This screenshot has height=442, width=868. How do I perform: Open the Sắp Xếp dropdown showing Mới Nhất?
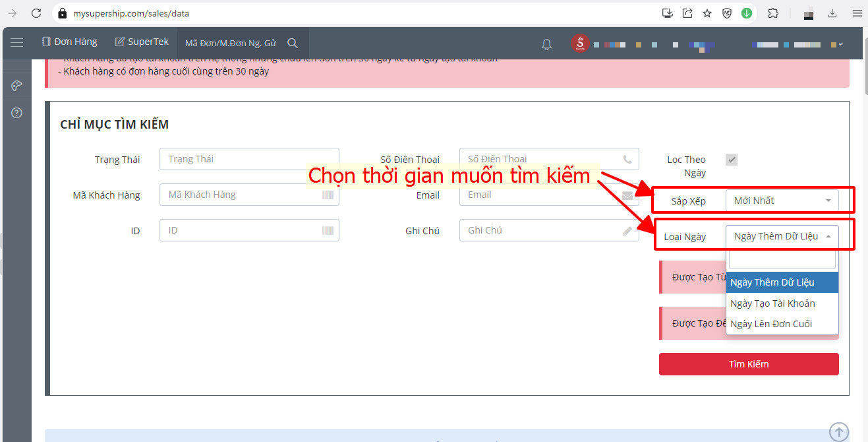[x=782, y=201]
